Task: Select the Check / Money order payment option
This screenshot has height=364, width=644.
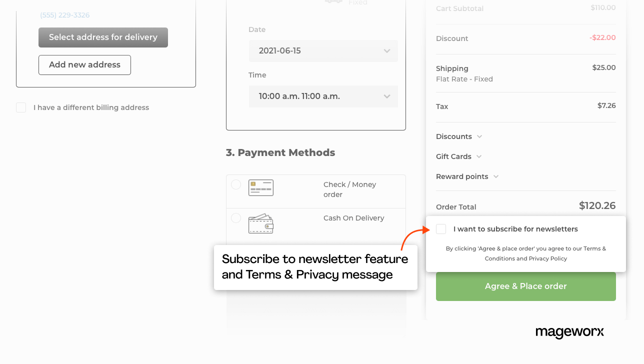Action: 236,184
